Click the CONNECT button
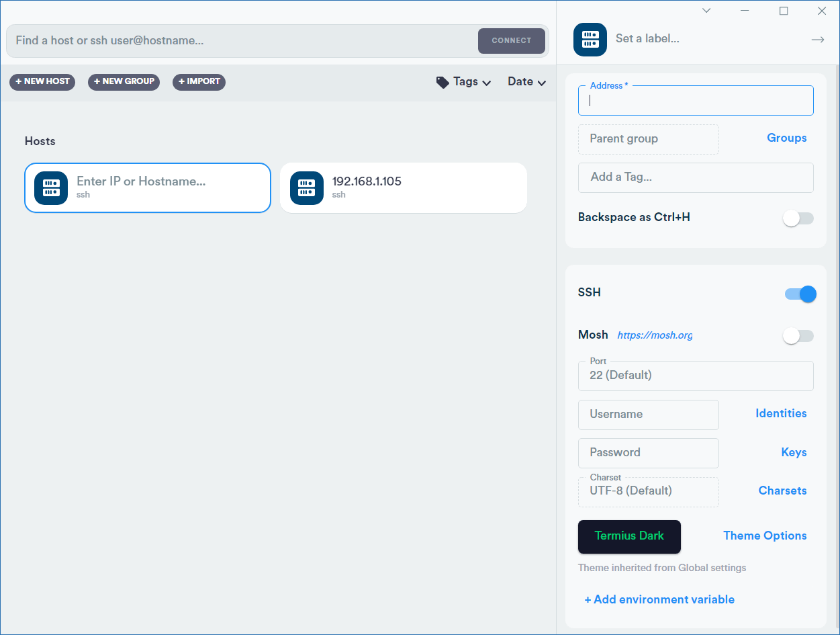Screen dimensions: 840x635 pyautogui.click(x=512, y=40)
